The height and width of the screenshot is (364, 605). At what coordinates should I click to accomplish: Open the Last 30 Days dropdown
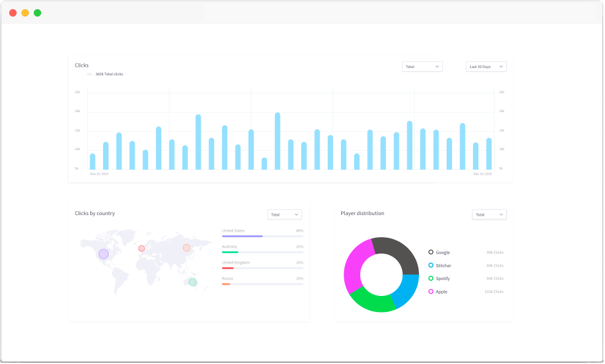(x=486, y=66)
